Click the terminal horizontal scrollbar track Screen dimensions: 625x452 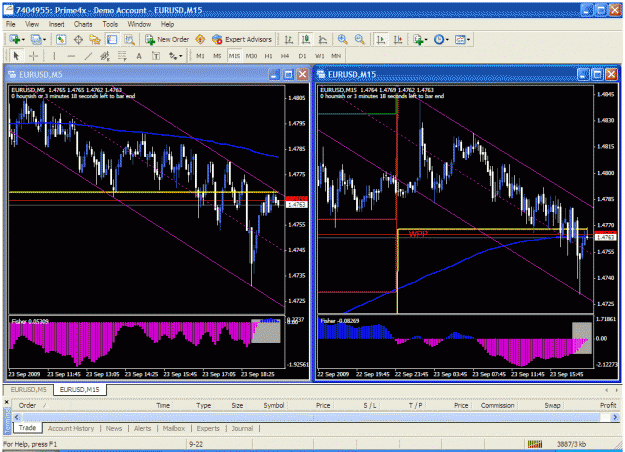coord(312,417)
